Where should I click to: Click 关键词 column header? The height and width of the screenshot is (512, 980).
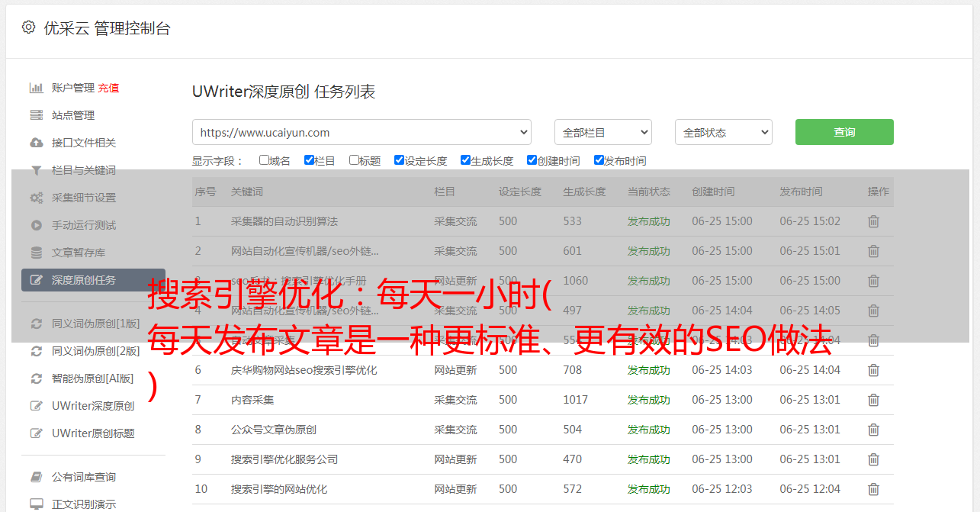tap(247, 192)
